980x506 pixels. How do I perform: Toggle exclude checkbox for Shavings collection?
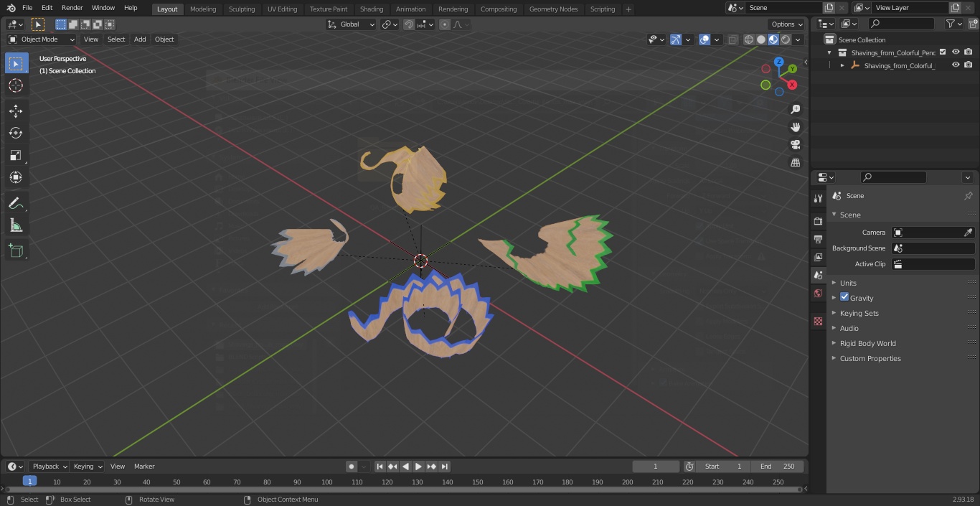pyautogui.click(x=943, y=52)
